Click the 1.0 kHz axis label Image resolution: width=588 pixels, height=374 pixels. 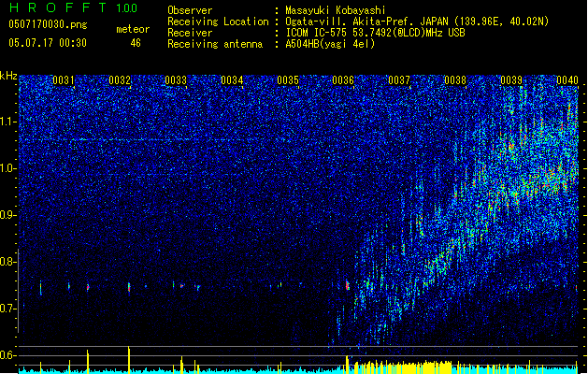[x=8, y=168]
